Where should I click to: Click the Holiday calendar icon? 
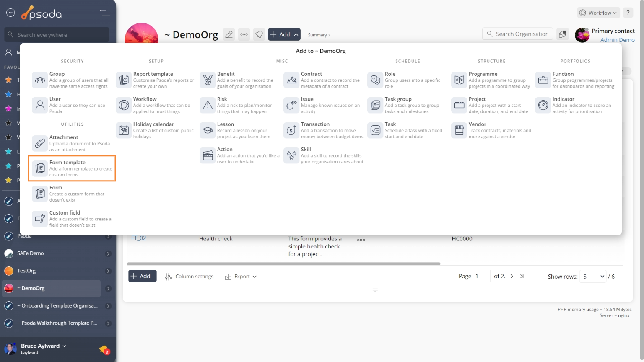point(124,130)
